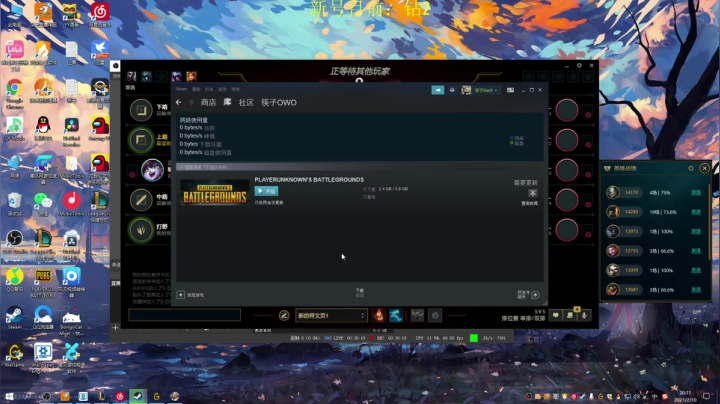Open the Steam desktop shortcut
Viewport: 720px width, 404px height.
pos(15,318)
